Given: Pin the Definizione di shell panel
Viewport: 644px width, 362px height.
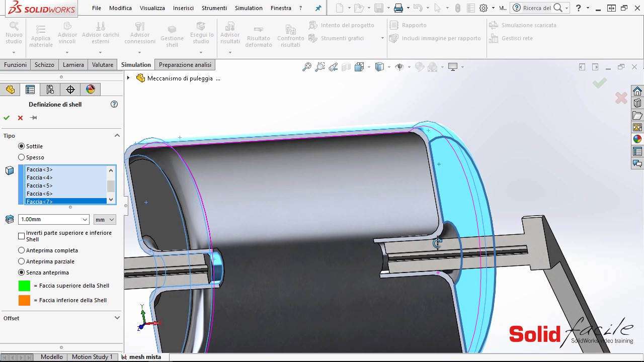Looking at the screenshot, I should point(34,118).
